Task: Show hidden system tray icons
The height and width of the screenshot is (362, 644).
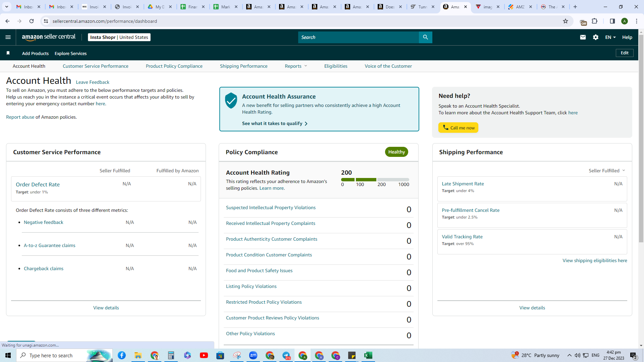Action: [x=570, y=355]
